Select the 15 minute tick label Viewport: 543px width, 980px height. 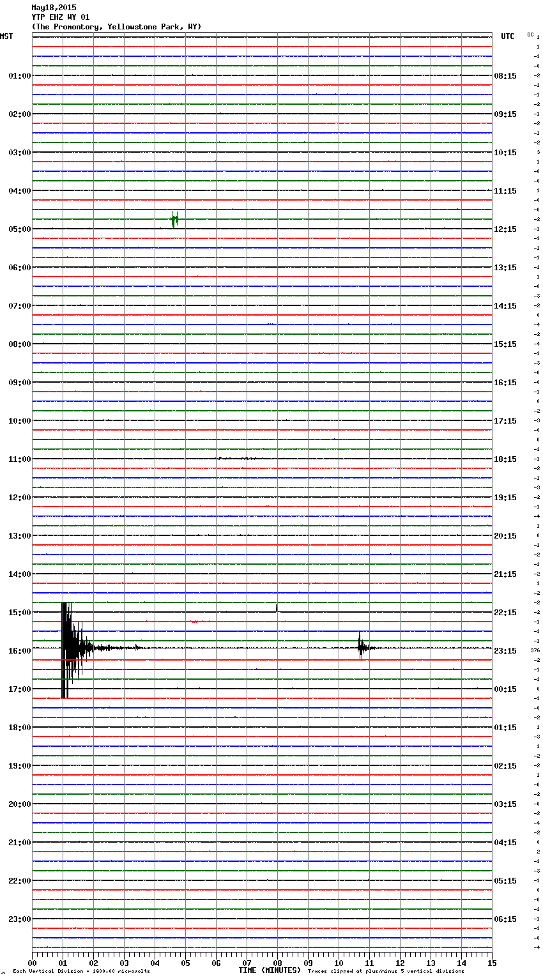click(491, 963)
